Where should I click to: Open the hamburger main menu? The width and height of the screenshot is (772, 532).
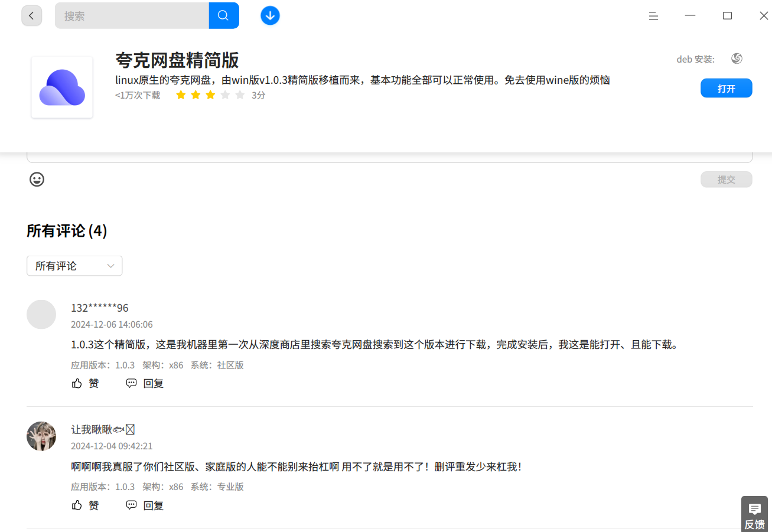coord(653,16)
